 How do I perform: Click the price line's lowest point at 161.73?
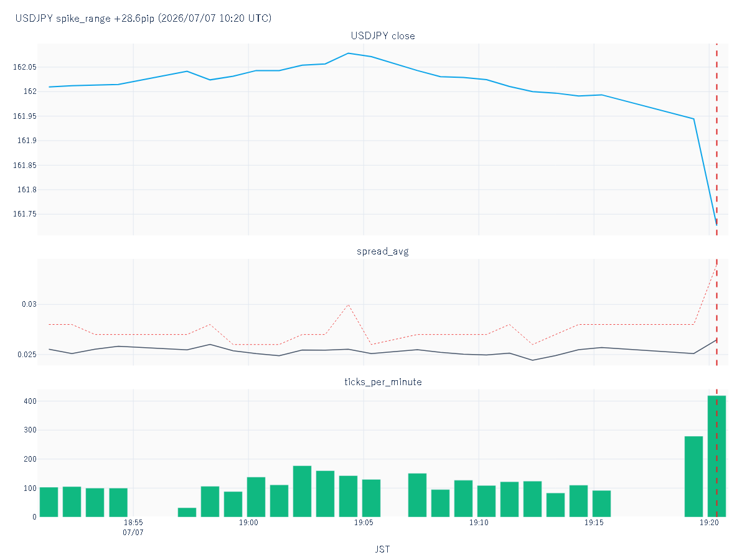pos(716,225)
